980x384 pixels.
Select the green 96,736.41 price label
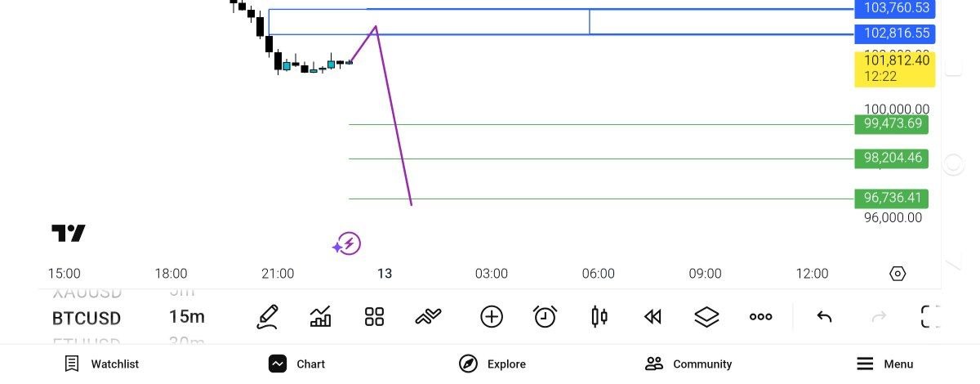[891, 198]
